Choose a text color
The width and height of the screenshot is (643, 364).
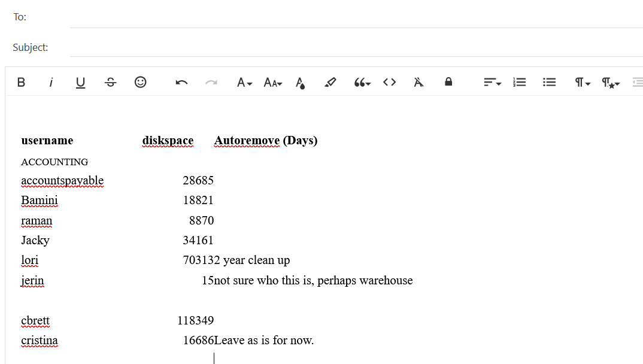(300, 82)
